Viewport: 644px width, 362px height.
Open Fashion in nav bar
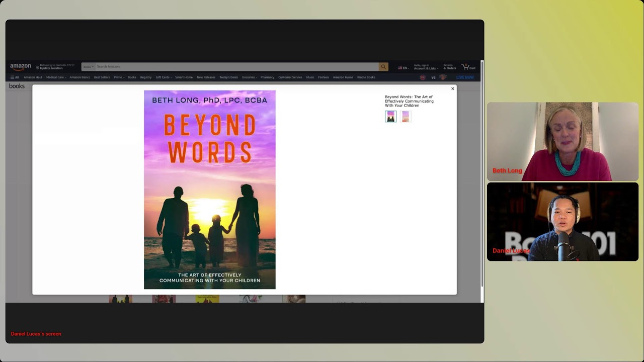(323, 77)
